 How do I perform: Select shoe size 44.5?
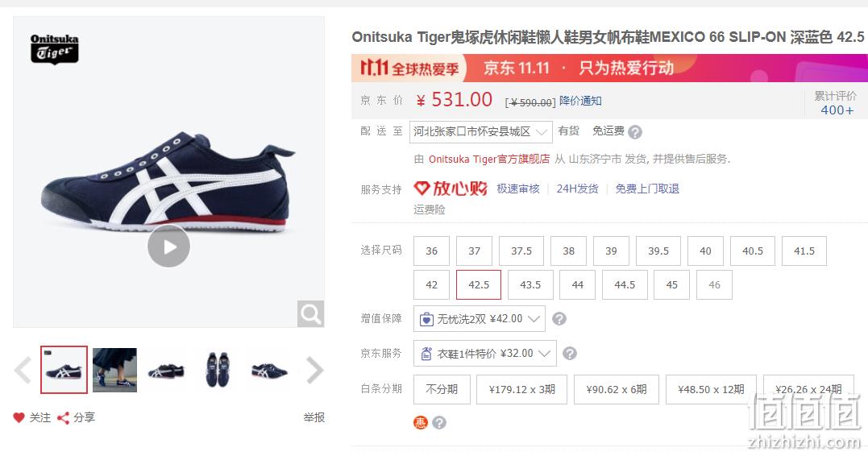(625, 285)
